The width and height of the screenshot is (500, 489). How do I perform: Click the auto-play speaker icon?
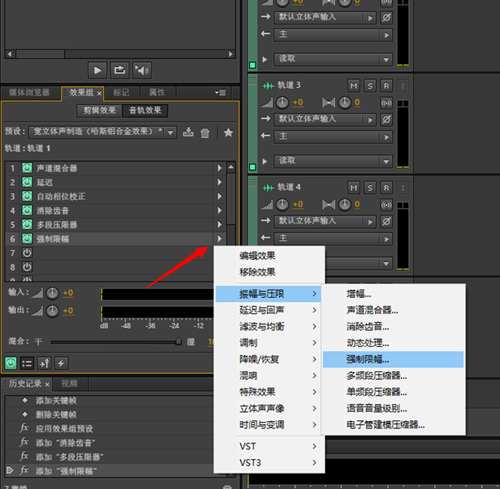142,70
